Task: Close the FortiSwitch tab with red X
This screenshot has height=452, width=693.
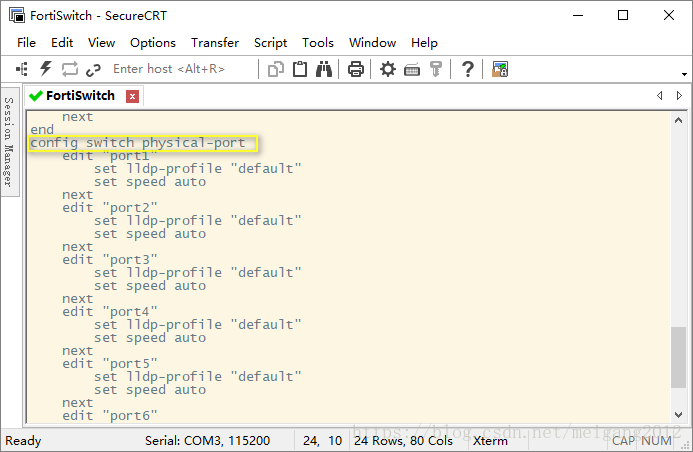Action: pos(132,96)
